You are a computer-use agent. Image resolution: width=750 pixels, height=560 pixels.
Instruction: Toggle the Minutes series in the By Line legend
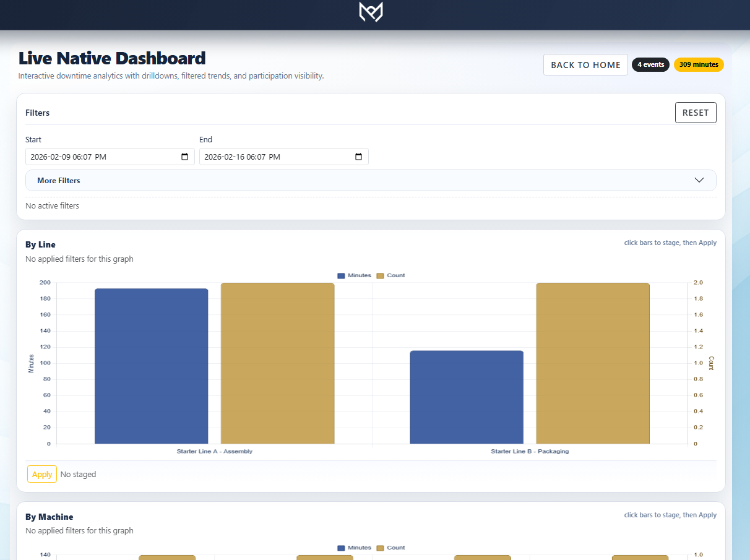pyautogui.click(x=354, y=275)
